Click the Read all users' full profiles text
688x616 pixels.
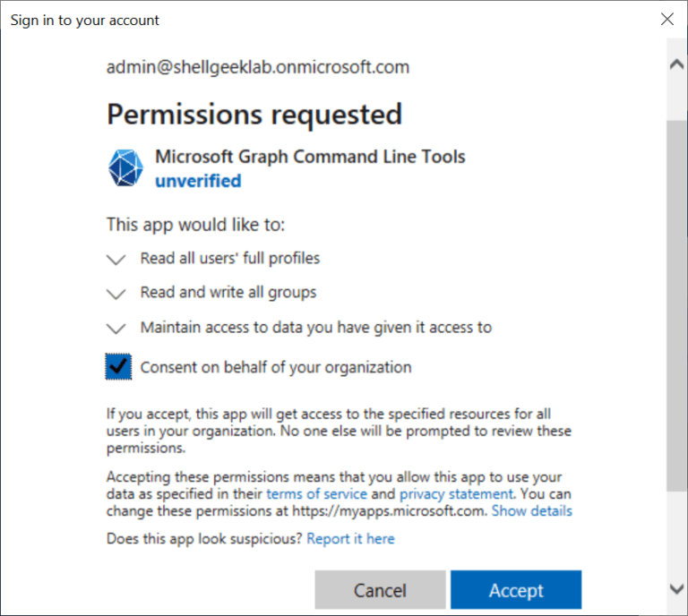pyautogui.click(x=230, y=259)
